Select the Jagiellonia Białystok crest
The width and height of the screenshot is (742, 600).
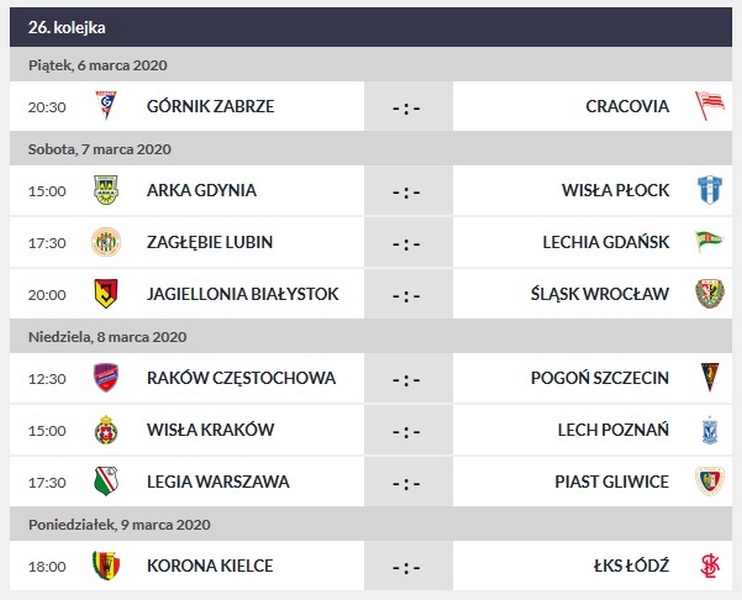[x=106, y=294]
